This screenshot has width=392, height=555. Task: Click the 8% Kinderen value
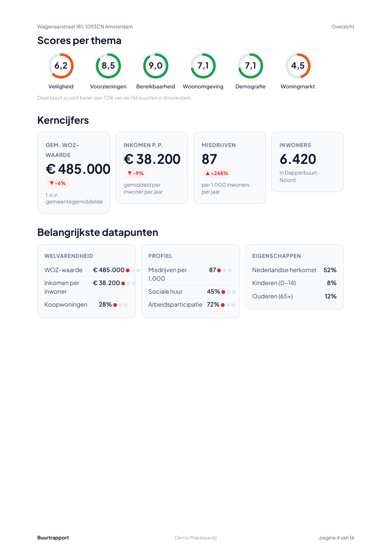pyautogui.click(x=332, y=283)
